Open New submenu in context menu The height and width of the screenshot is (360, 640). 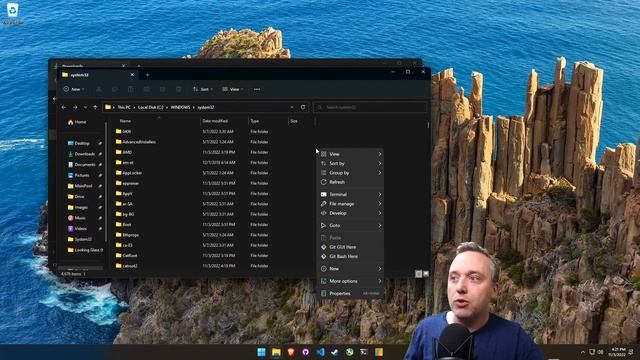[351, 269]
